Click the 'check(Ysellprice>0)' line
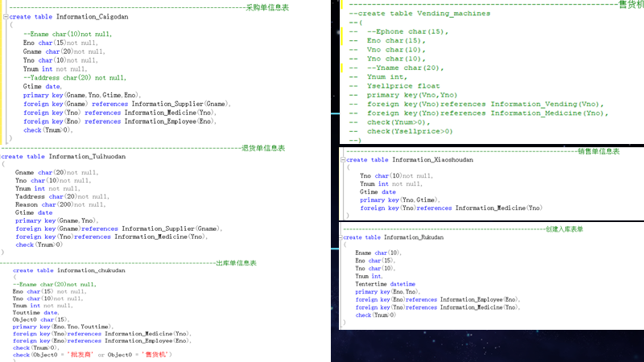This screenshot has width=644, height=362. click(x=410, y=131)
